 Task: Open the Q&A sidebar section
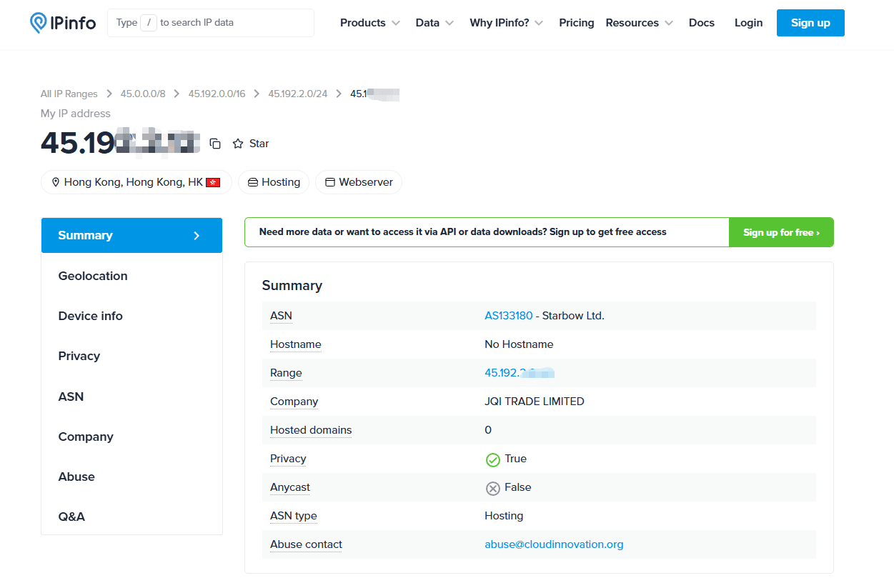pos(131,517)
